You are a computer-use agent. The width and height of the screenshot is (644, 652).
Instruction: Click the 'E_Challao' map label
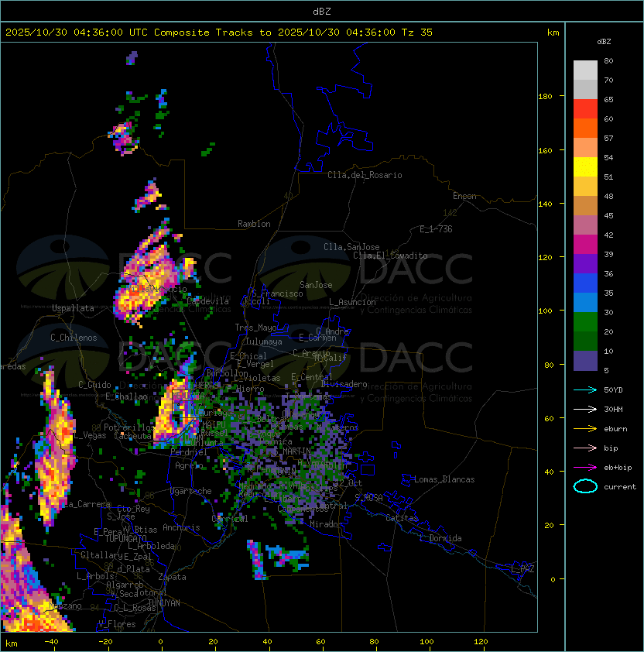point(126,396)
